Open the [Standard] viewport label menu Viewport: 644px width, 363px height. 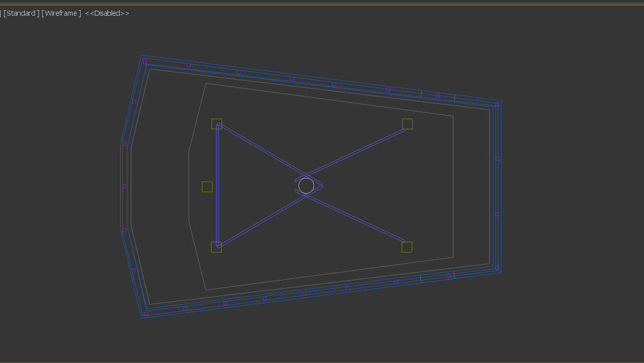21,13
